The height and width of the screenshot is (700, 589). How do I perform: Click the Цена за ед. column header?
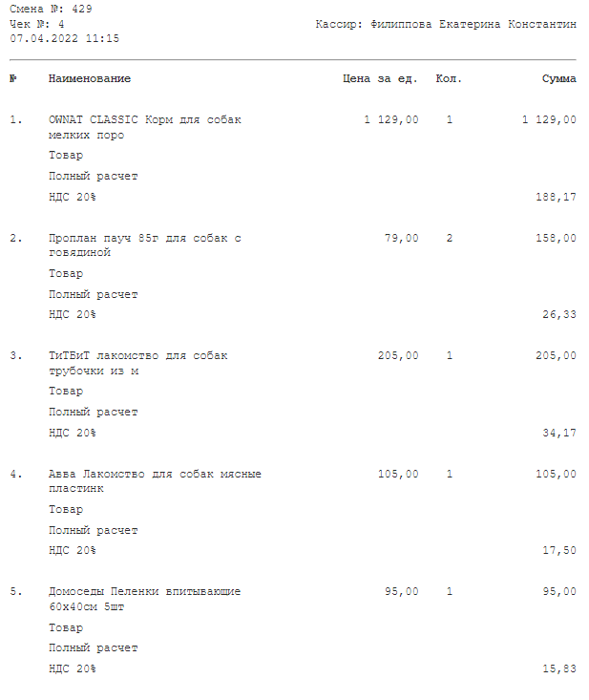380,79
